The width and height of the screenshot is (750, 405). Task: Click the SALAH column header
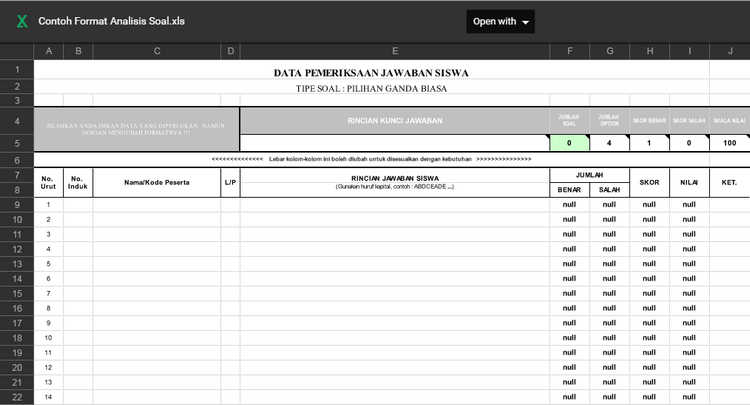609,190
